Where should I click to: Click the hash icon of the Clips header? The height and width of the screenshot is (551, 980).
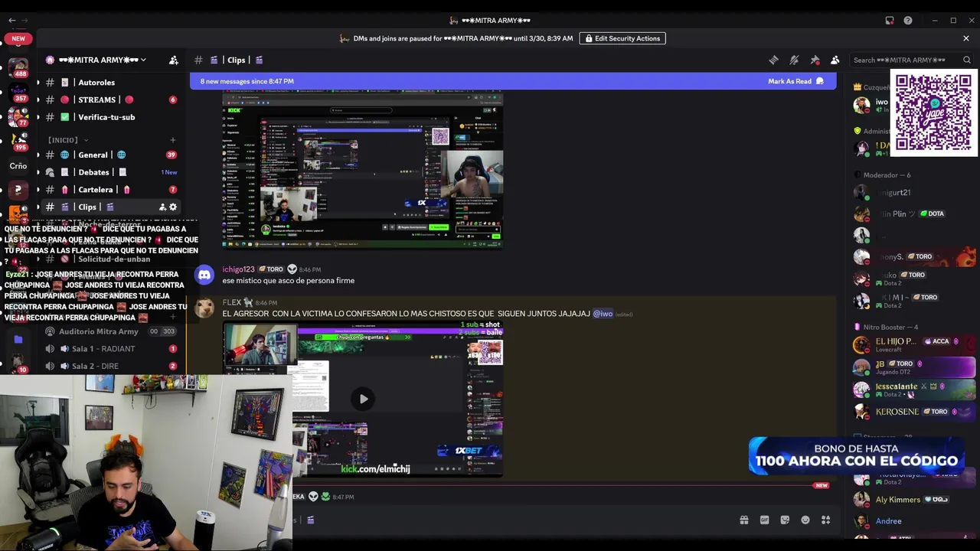tap(198, 60)
